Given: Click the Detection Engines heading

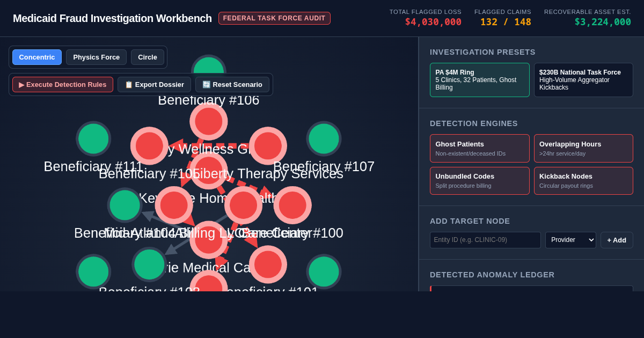Looking at the screenshot, I should tap(474, 123).
